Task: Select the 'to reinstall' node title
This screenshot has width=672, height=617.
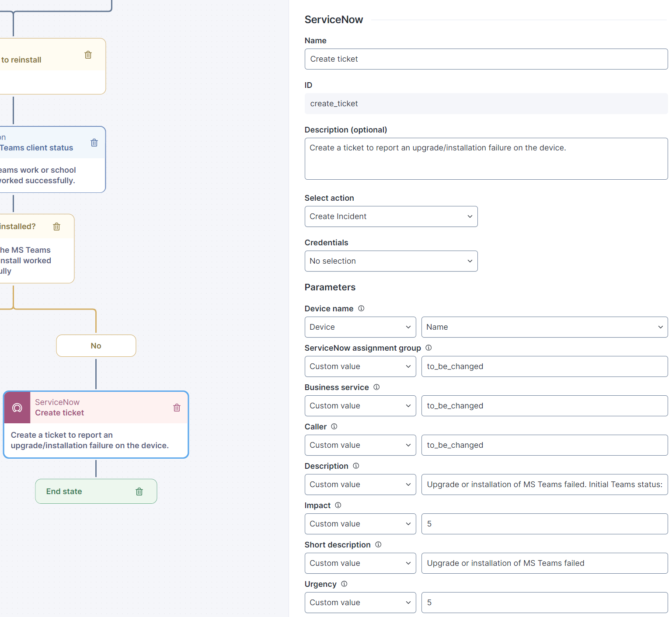Action: point(21,60)
